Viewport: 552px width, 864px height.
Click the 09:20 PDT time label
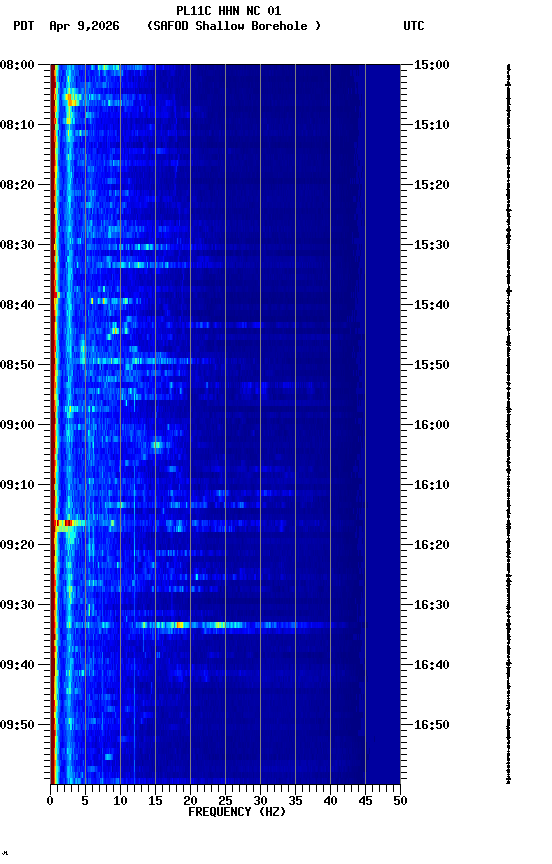(x=17, y=545)
